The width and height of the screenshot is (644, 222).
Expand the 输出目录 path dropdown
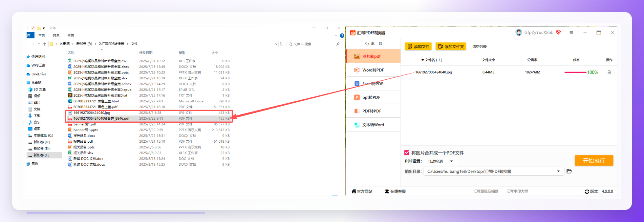pos(558,171)
